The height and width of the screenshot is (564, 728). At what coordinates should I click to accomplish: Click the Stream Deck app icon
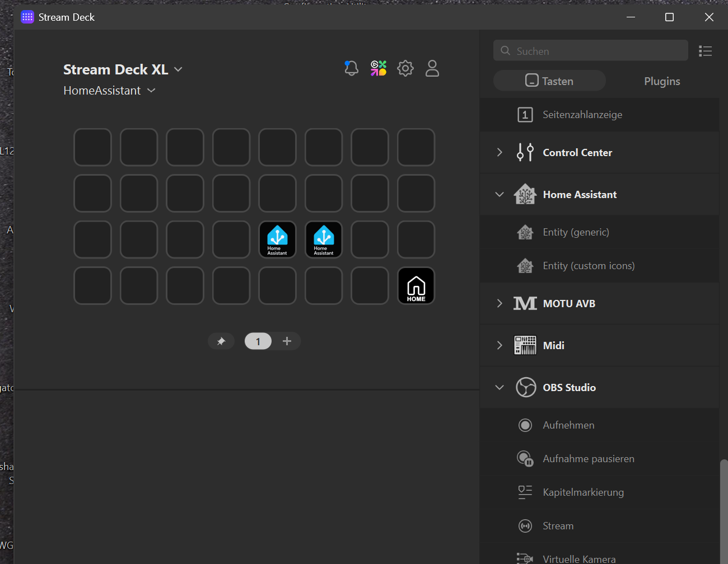coord(27,17)
